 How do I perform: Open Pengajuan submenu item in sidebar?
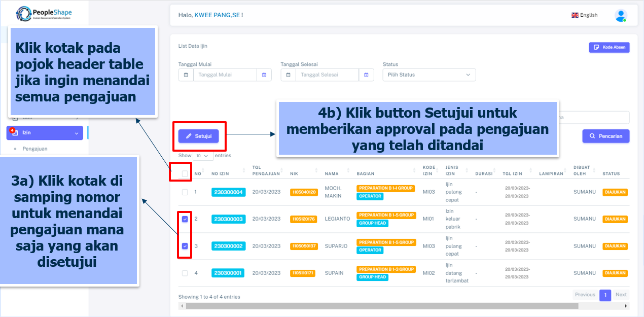click(x=35, y=149)
